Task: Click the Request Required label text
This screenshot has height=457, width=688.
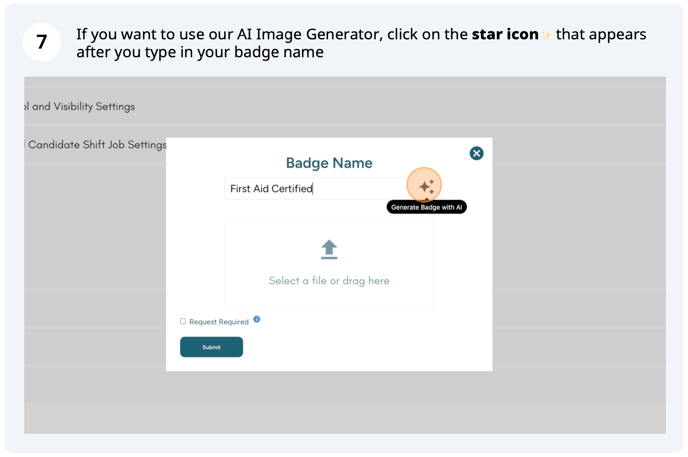Action: (219, 322)
